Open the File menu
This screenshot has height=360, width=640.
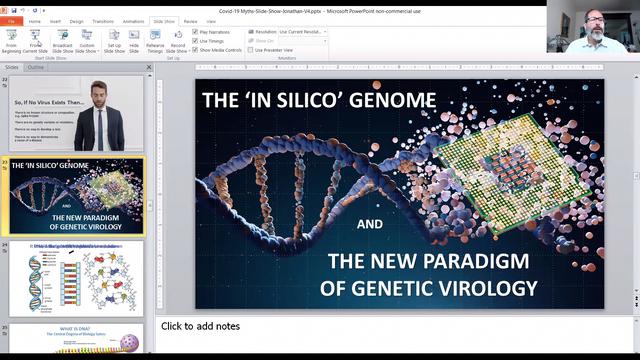[x=11, y=21]
